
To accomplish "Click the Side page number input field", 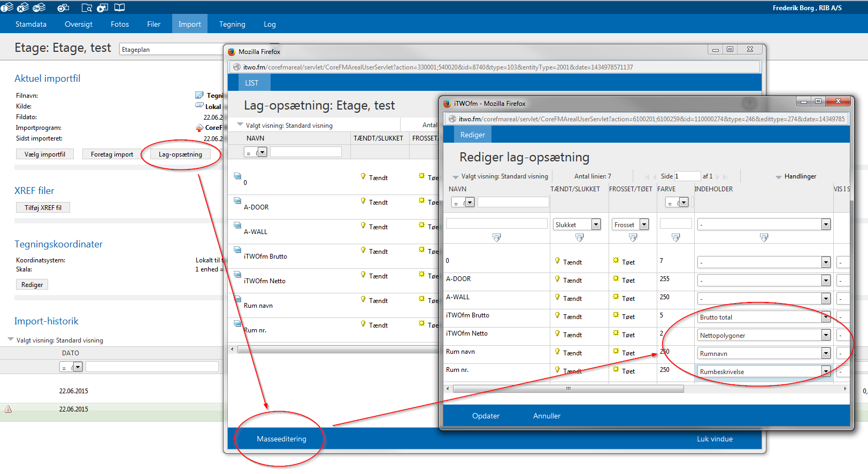I will point(687,176).
